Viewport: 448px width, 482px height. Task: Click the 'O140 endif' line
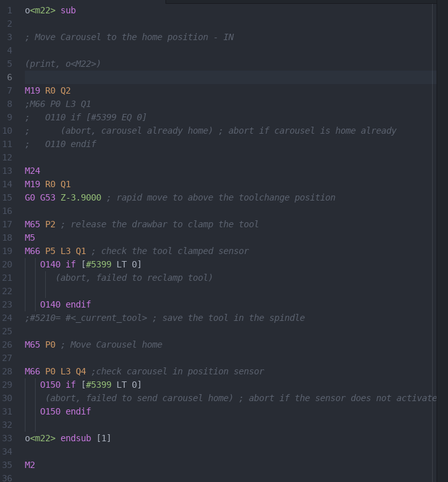pos(66,304)
